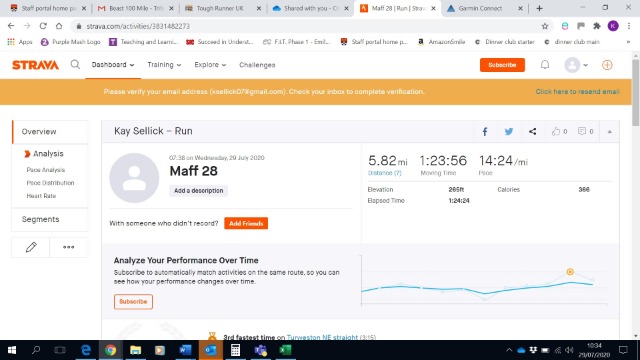Open Outlook from the taskbar
640x360 pixels.
point(210,350)
